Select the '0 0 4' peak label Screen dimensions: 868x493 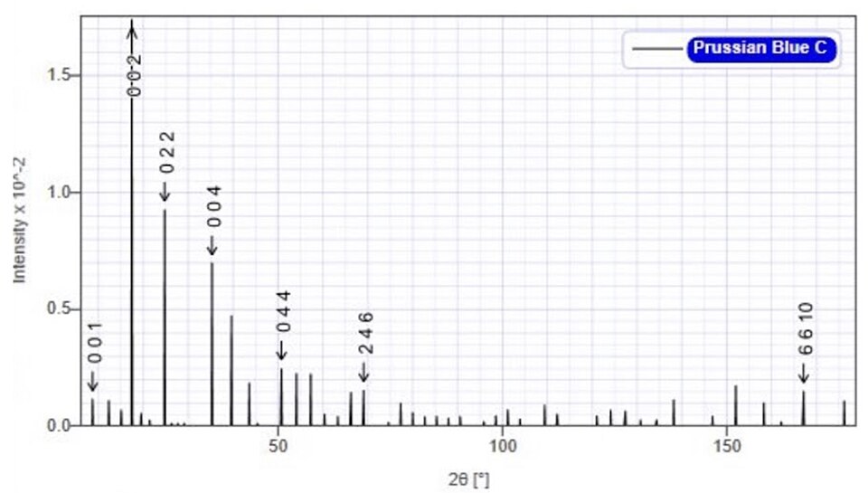pos(213,206)
